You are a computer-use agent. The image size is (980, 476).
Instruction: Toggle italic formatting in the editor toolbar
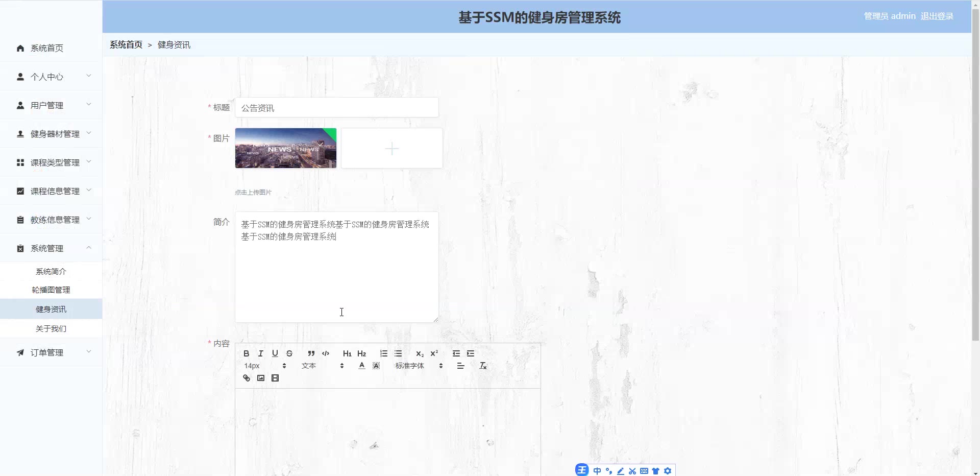(x=261, y=353)
